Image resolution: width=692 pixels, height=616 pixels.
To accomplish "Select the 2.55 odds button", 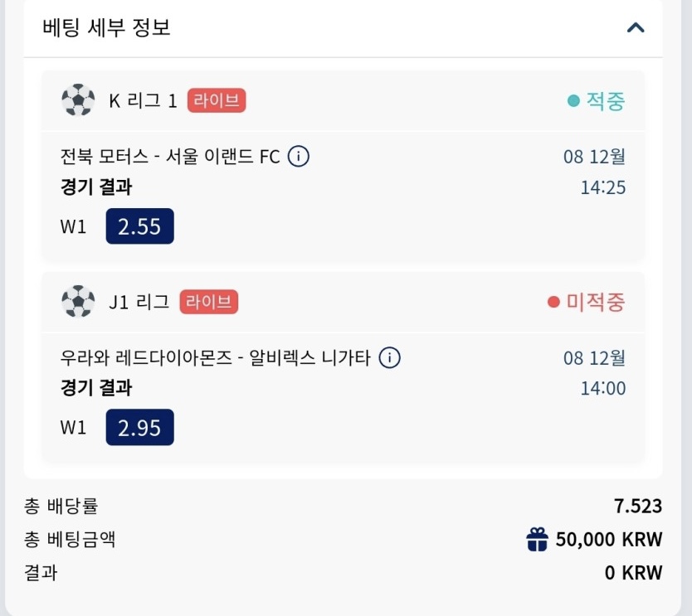I will [x=139, y=226].
